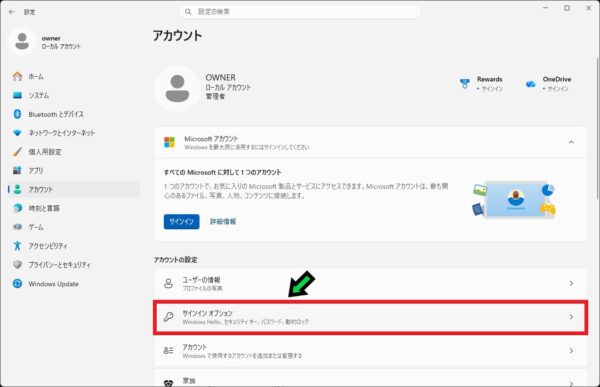Select システム monitor icon in sidebar
Image resolution: width=600 pixels, height=387 pixels.
[x=17, y=95]
